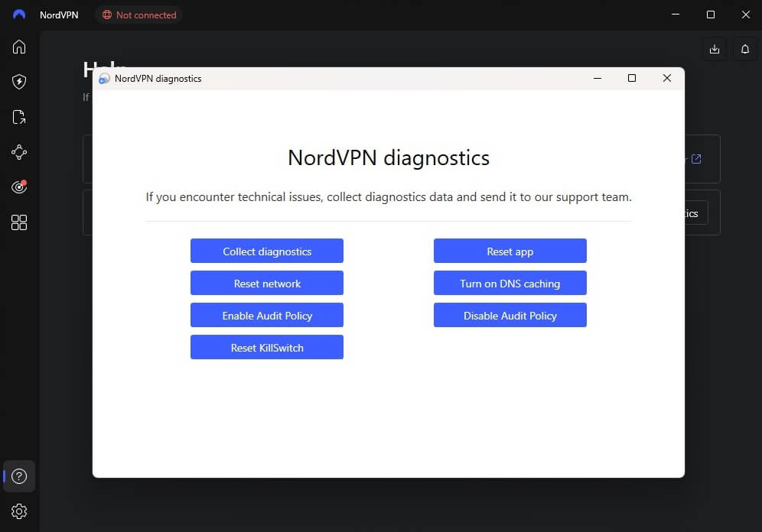Click the 'If you encounter technical issues' text
This screenshot has width=762, height=532.
point(389,197)
